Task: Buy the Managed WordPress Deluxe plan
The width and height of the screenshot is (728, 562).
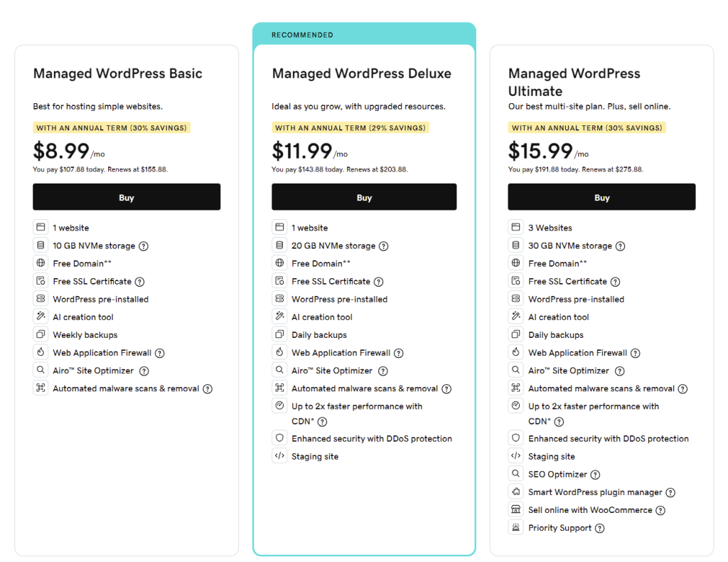Action: point(364,197)
